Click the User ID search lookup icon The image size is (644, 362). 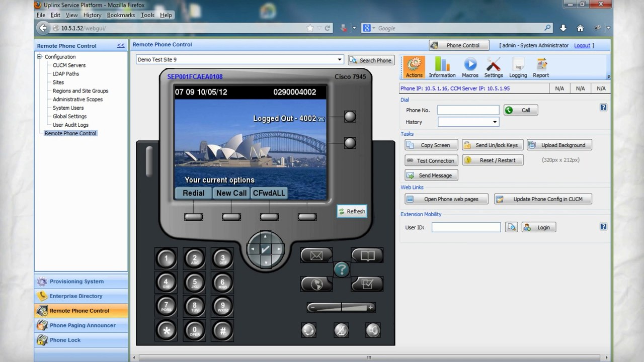[511, 227]
